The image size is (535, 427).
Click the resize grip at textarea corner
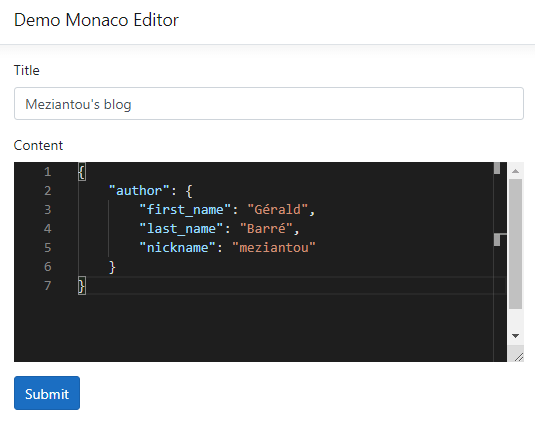click(519, 357)
